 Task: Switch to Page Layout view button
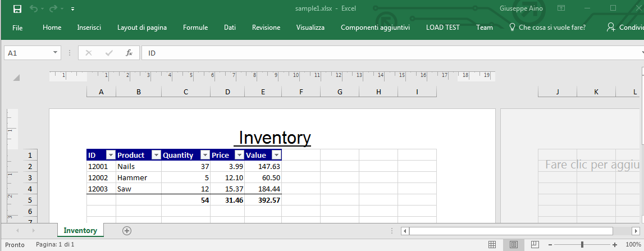[513, 245]
